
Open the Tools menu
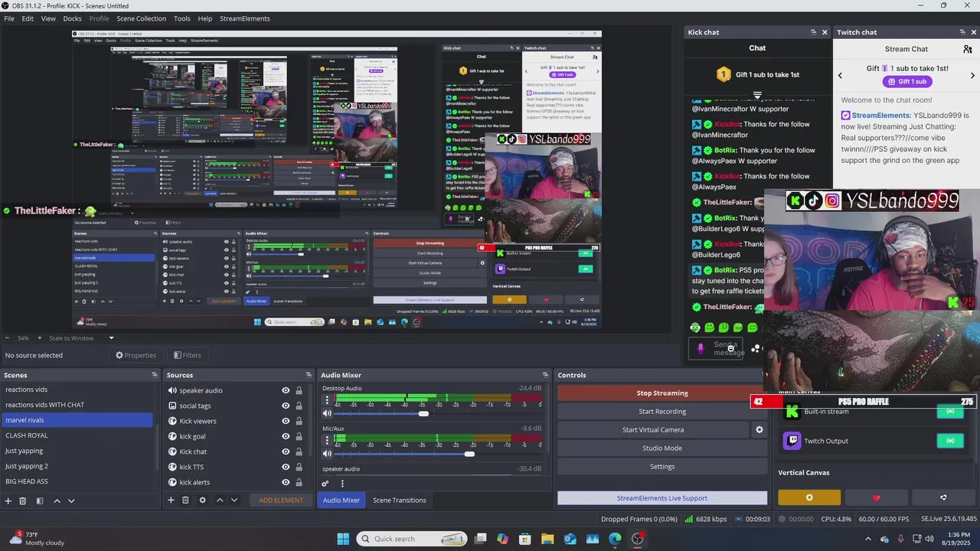click(x=182, y=18)
